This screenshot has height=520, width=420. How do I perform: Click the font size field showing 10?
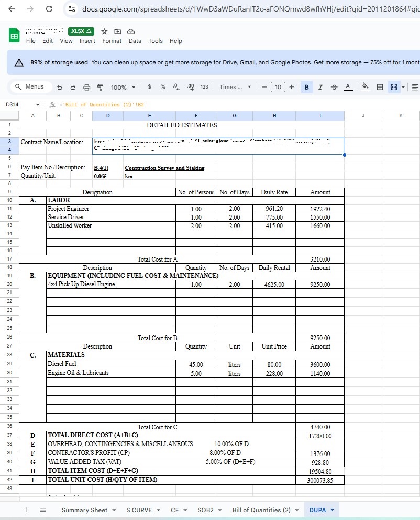coord(278,87)
